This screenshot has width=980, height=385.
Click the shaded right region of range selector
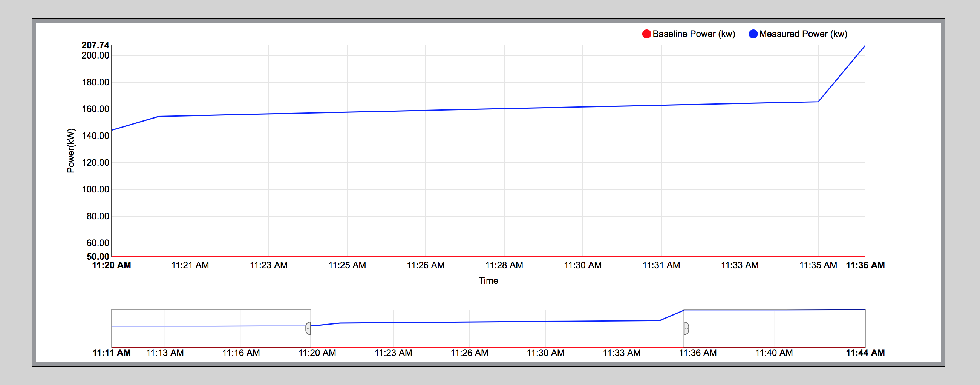coord(774,328)
